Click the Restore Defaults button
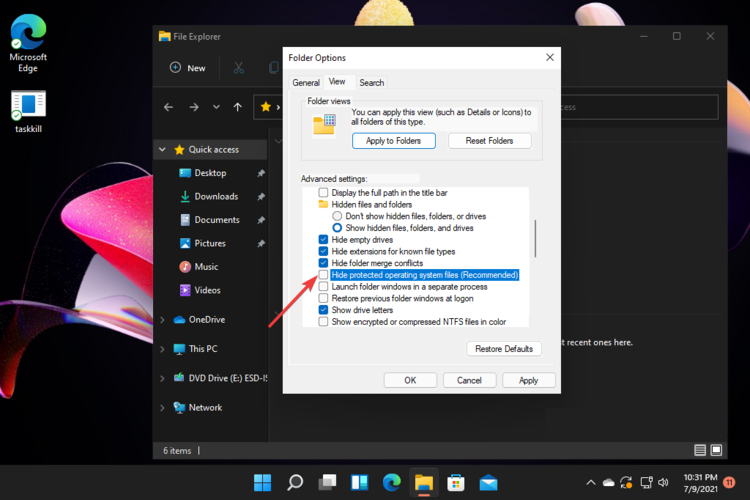This screenshot has width=750, height=500. [x=504, y=349]
